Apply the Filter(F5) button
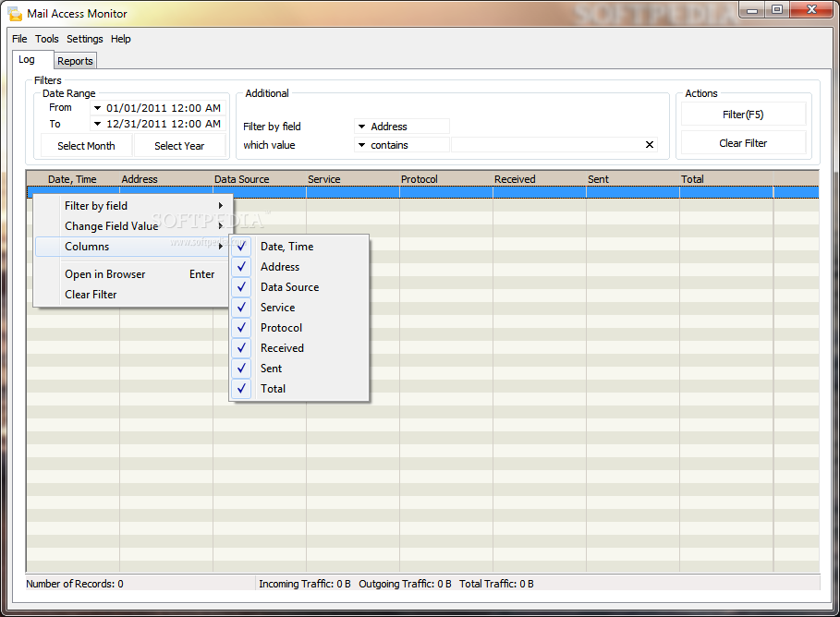The width and height of the screenshot is (840, 617). pos(743,115)
